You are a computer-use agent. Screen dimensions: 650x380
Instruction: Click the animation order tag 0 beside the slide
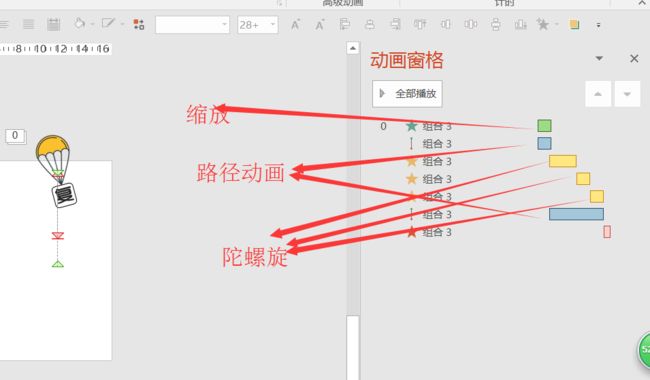pyautogui.click(x=15, y=136)
